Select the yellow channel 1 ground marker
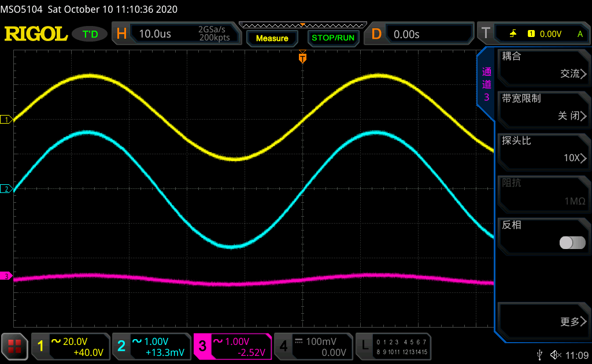This screenshot has width=592, height=364. point(7,120)
